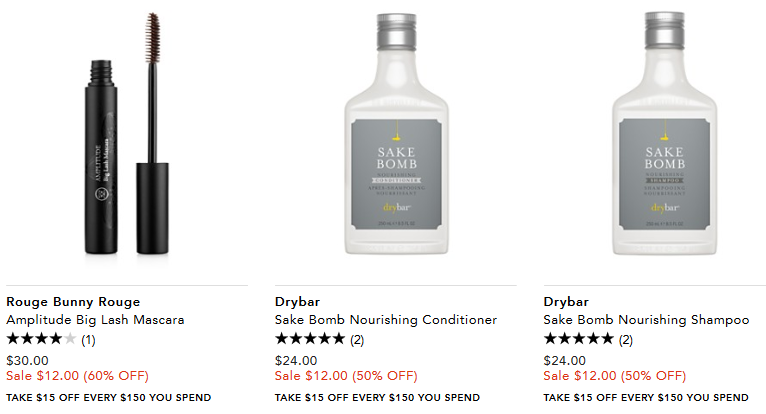Image resolution: width=766 pixels, height=414 pixels.
Task: Click the conditioner Sale $12.00 (50% OFF) price
Action: pyautogui.click(x=346, y=376)
